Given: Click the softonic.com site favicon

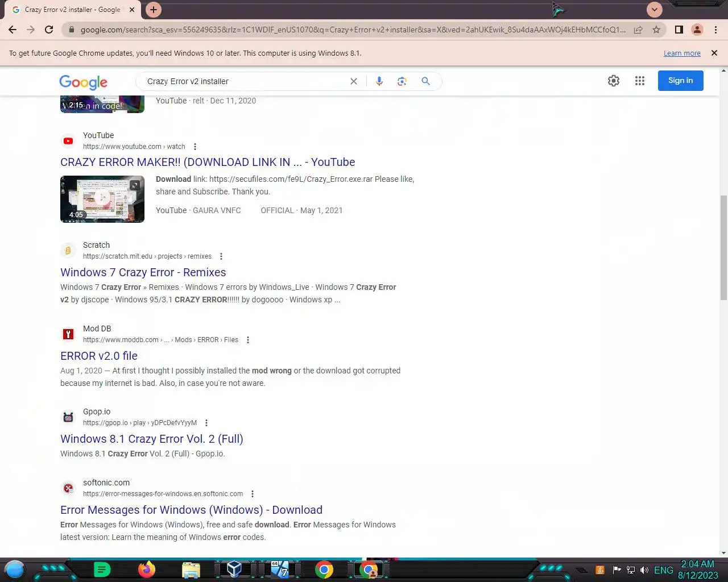Looking at the screenshot, I should pos(68,488).
